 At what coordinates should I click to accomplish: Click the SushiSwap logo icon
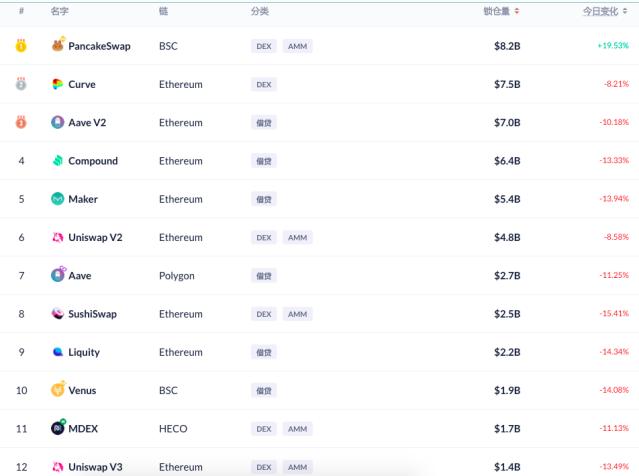click(58, 314)
